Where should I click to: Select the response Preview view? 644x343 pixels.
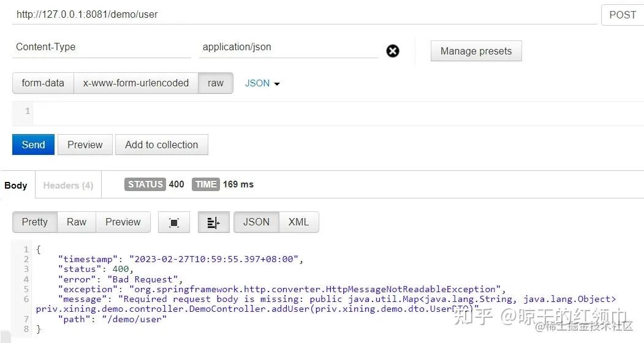(x=123, y=222)
